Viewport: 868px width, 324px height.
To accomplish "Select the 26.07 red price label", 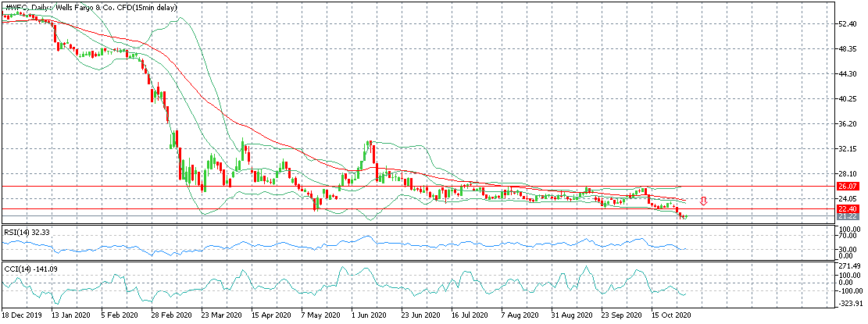I will click(847, 187).
